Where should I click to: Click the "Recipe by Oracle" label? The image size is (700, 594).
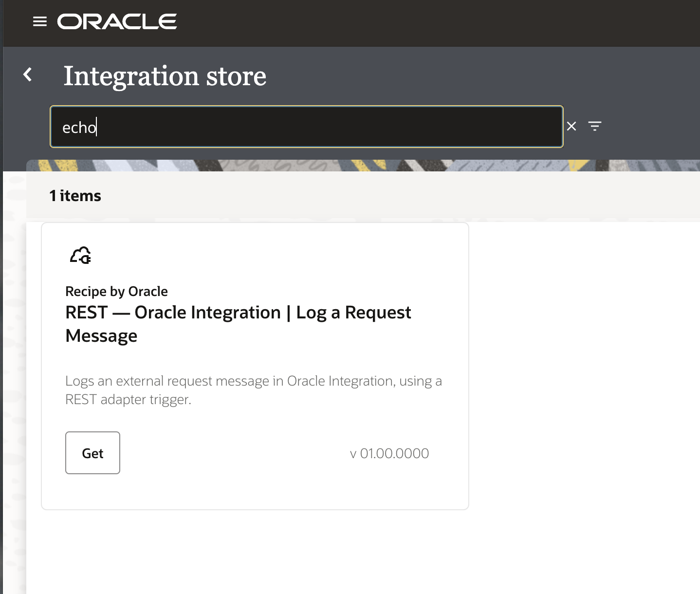(x=116, y=291)
